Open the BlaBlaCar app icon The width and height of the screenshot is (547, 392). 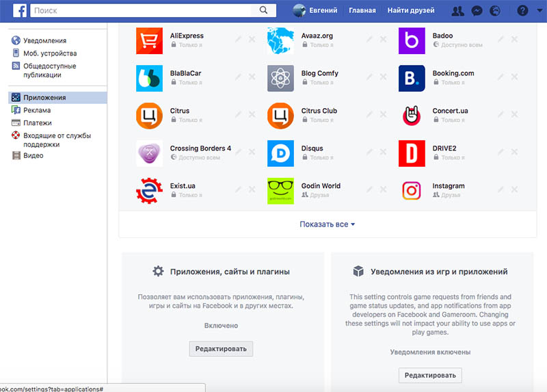pyautogui.click(x=149, y=78)
